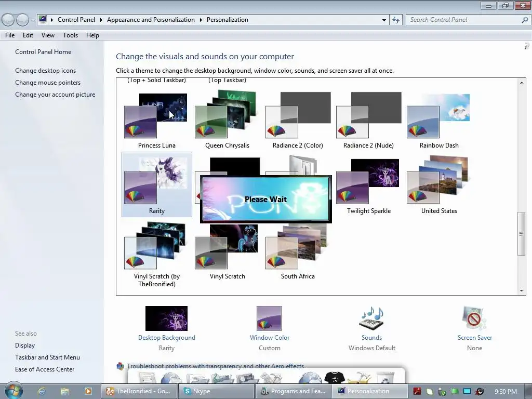Open the Edit menu
The height and width of the screenshot is (399, 532).
coord(28,35)
